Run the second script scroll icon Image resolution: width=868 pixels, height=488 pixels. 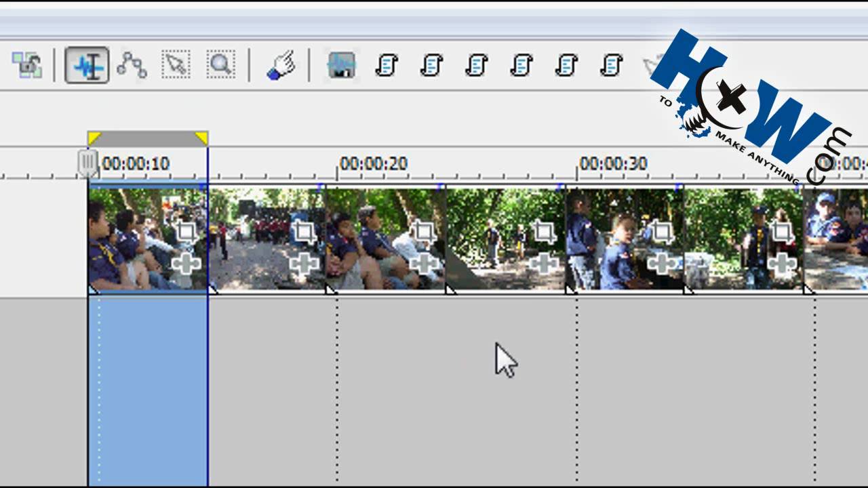[x=431, y=66]
